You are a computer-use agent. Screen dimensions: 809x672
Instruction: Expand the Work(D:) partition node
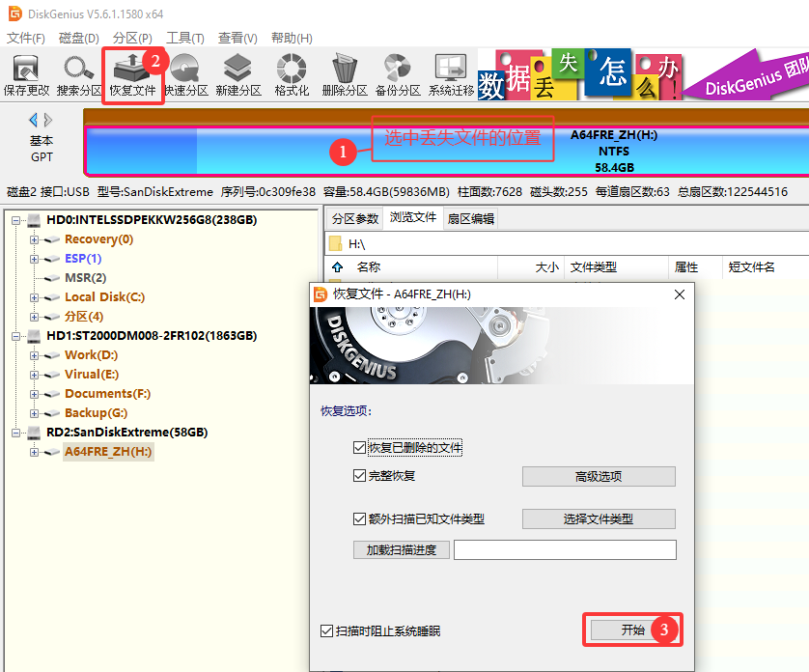34,355
